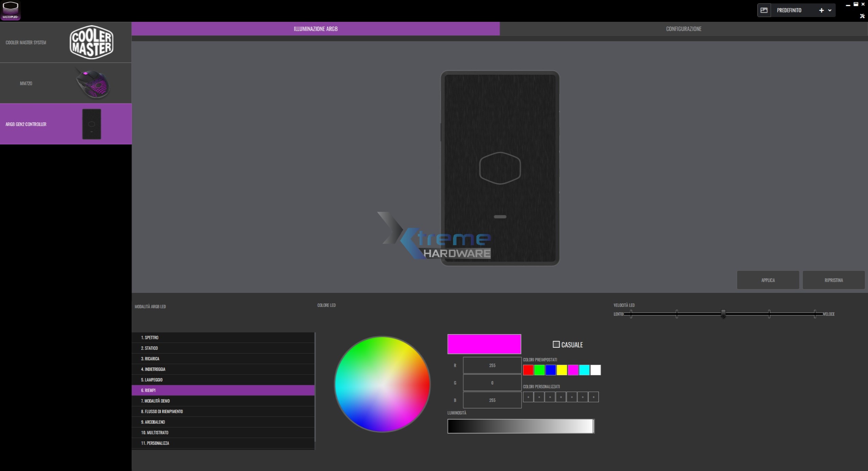Add the first custom color slot

pyautogui.click(x=528, y=397)
